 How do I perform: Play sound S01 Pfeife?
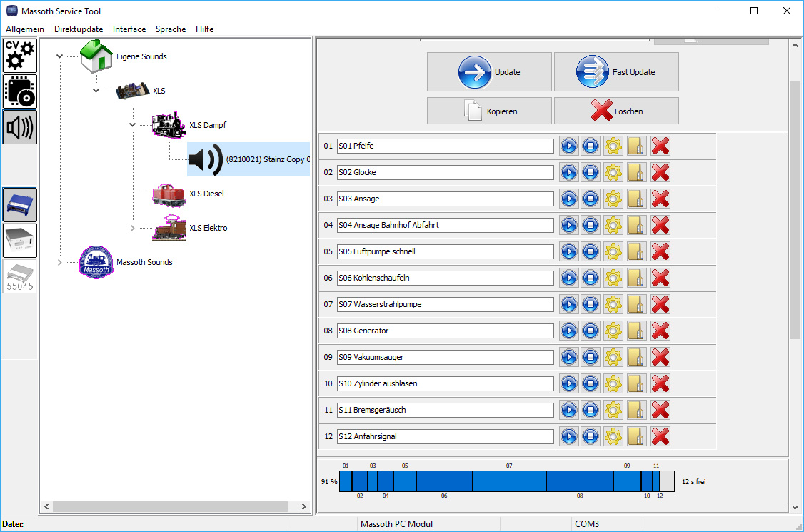pyautogui.click(x=568, y=146)
